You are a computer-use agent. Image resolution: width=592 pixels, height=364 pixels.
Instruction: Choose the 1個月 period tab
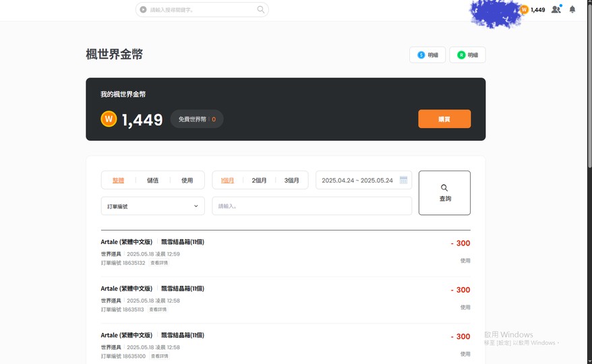click(227, 181)
